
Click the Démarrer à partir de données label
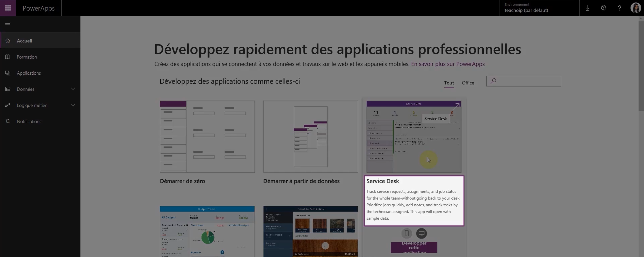click(x=301, y=181)
